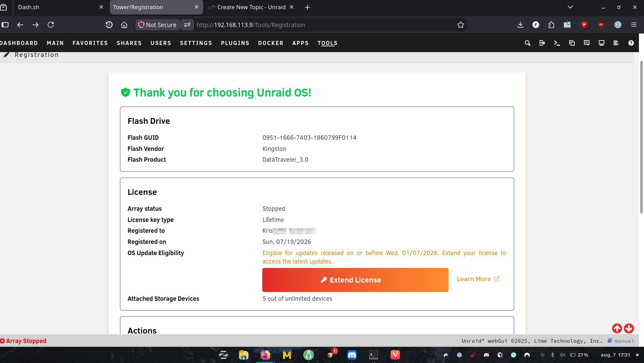Open the DASHBOARD menu
This screenshot has width=644, height=363.
pos(19,43)
